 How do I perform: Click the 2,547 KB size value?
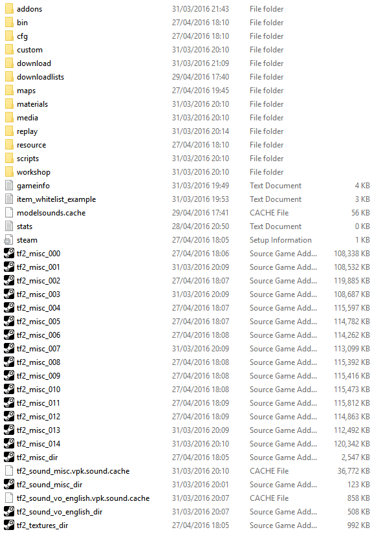tap(356, 458)
